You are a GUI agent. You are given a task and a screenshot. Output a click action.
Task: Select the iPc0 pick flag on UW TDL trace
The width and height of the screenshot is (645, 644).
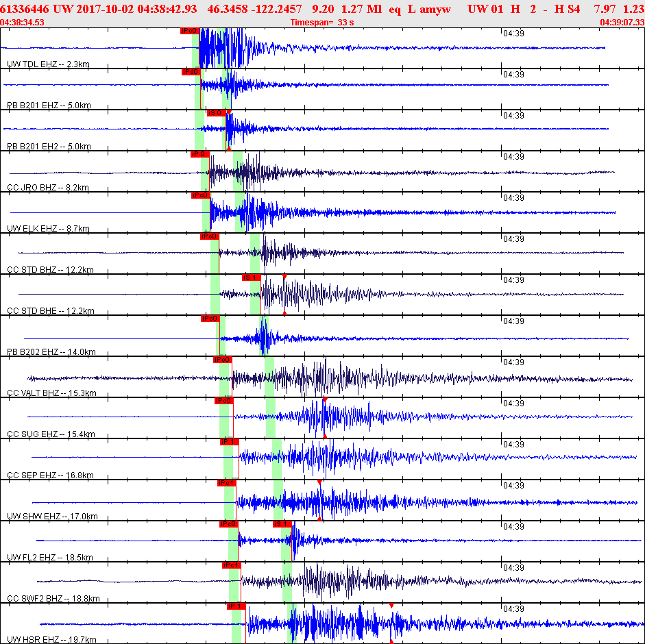coord(190,31)
